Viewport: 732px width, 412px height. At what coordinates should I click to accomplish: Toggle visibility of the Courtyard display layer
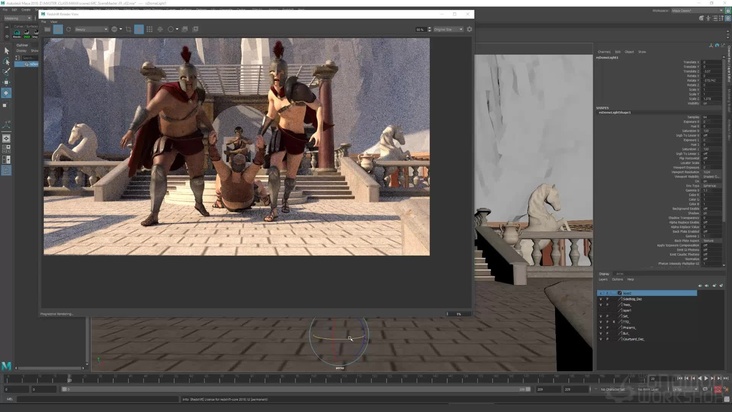pos(601,339)
